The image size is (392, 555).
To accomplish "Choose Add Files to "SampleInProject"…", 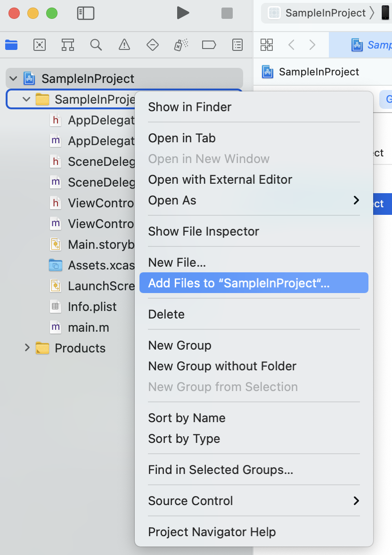I will [254, 283].
